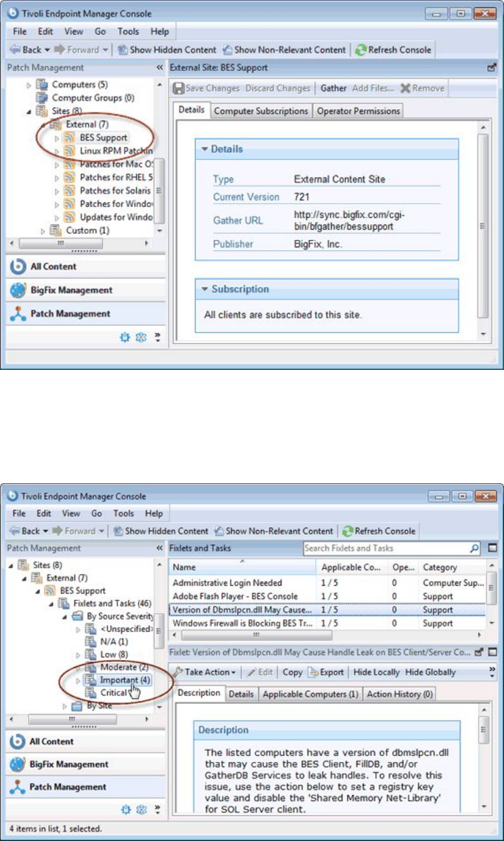Expand Custom (1) tree node
The image size is (504, 841).
coord(43,231)
